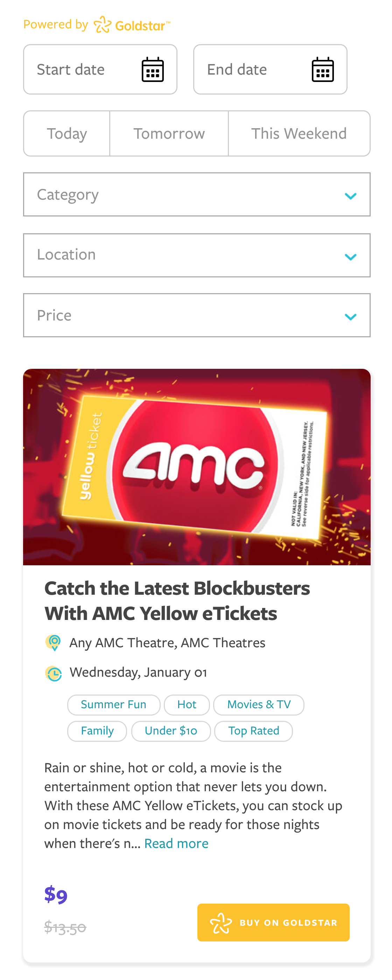
Task: Click the Summer Fun tag
Action: point(114,705)
